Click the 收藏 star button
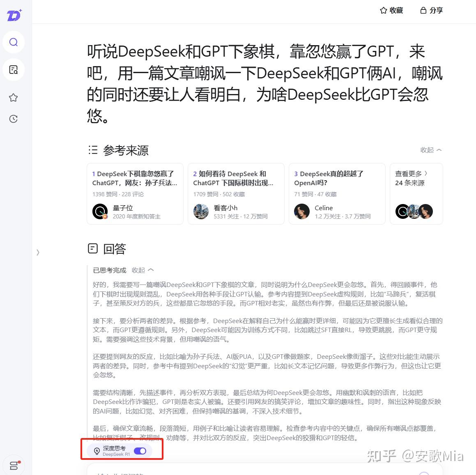 (x=391, y=10)
